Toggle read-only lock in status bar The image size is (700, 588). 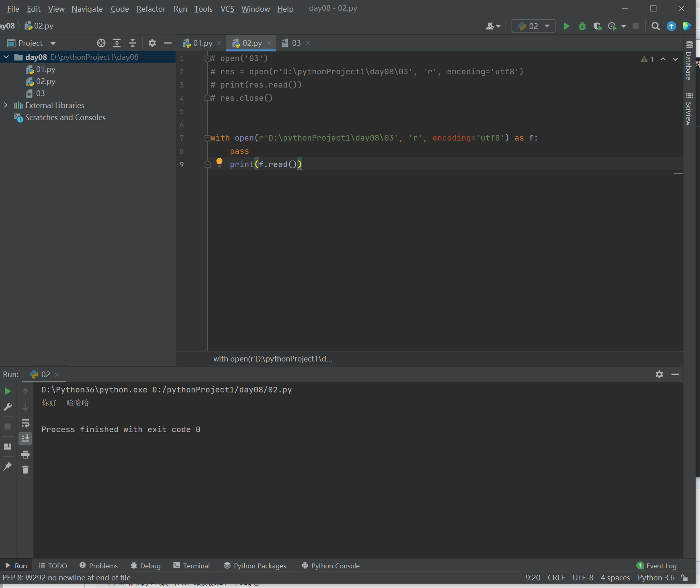[x=685, y=578]
